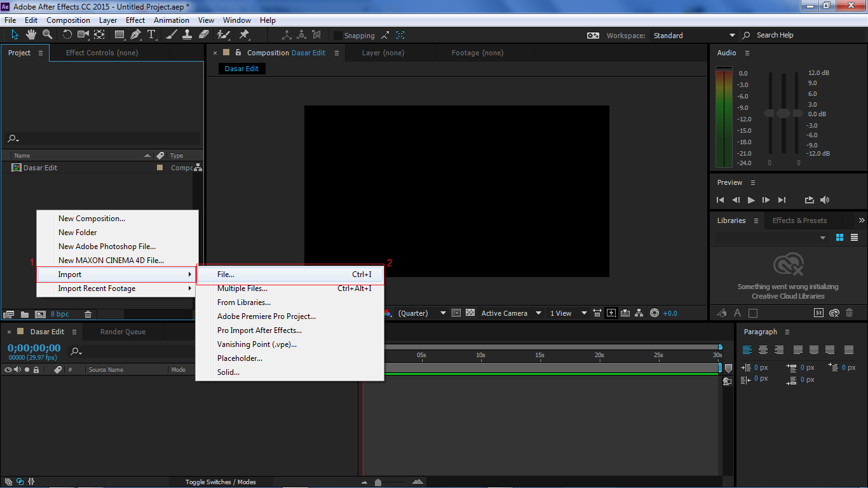Select the Brush tool

coord(172,34)
